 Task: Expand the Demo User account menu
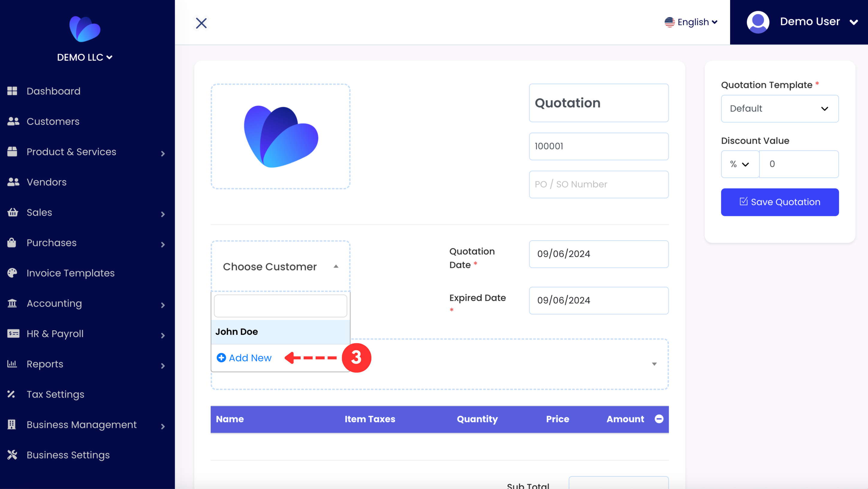coord(854,22)
